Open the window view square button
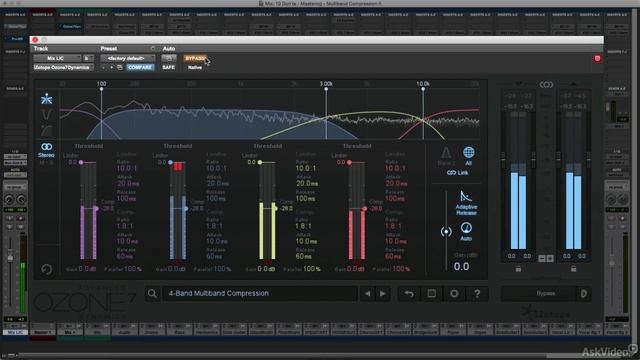The height and width of the screenshot is (360, 640). point(431,293)
